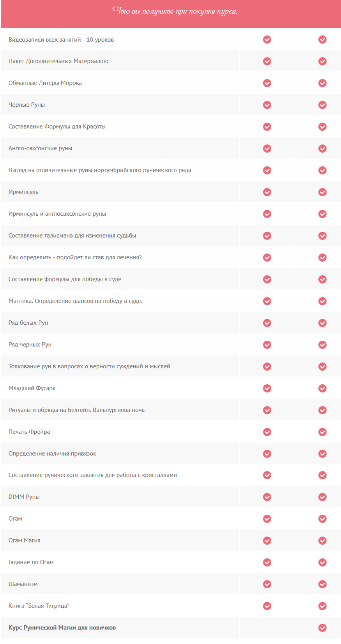Click first-column checkmark in Младший Футарк row
Screen dimensions: 341x644
click(267, 389)
